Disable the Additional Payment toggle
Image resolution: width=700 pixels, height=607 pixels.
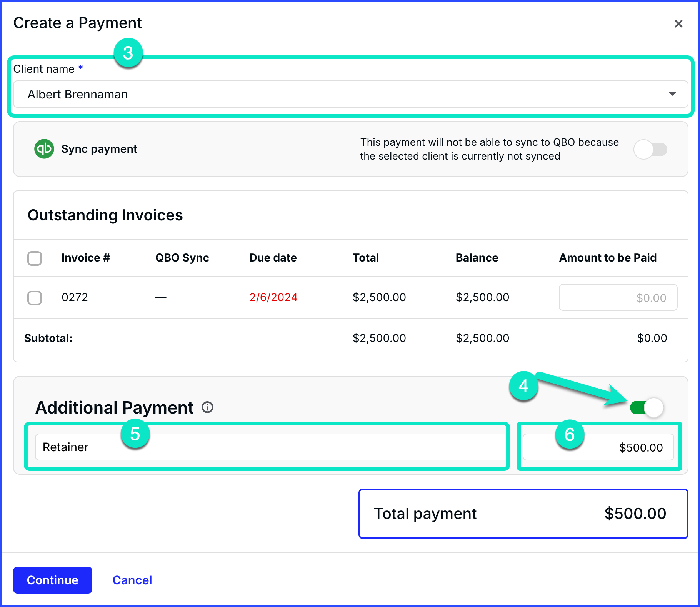pos(647,407)
